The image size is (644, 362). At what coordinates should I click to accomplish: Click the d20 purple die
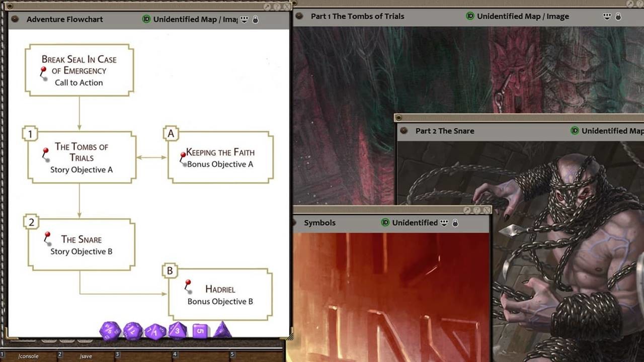point(110,331)
